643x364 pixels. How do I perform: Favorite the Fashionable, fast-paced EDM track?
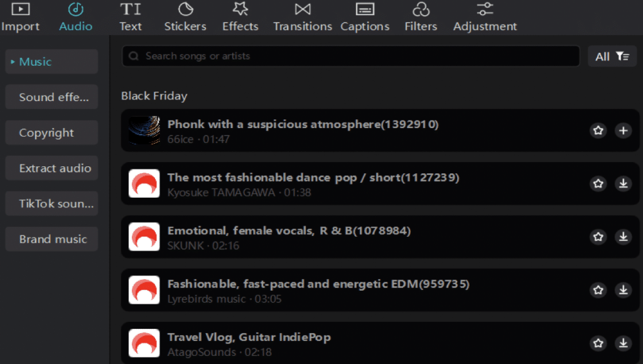598,290
